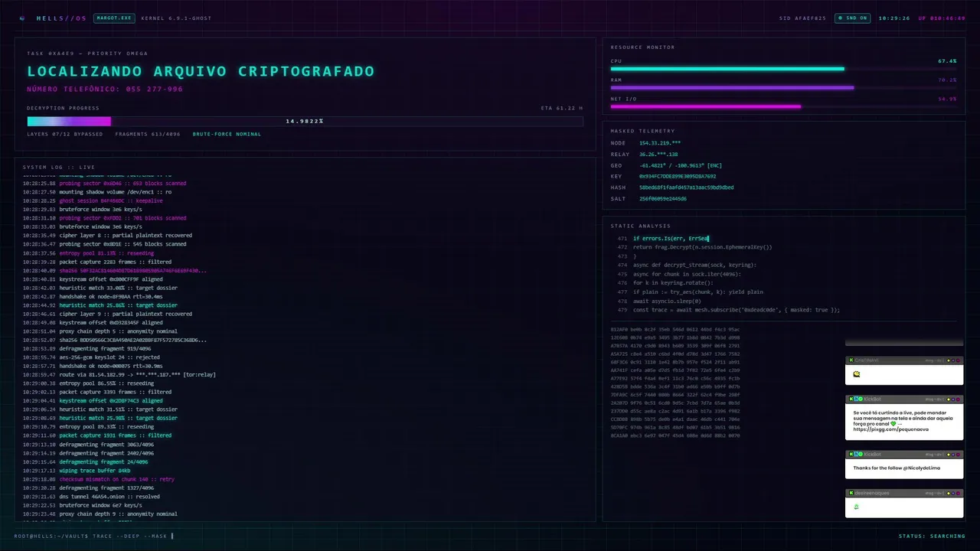980x551 pixels.
Task: Click 'SID AFAEF825' session text
Action: point(802,18)
